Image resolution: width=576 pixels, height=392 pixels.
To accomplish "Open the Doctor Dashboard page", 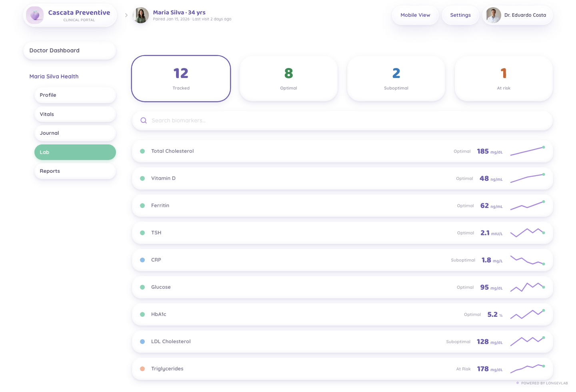I will [x=70, y=50].
